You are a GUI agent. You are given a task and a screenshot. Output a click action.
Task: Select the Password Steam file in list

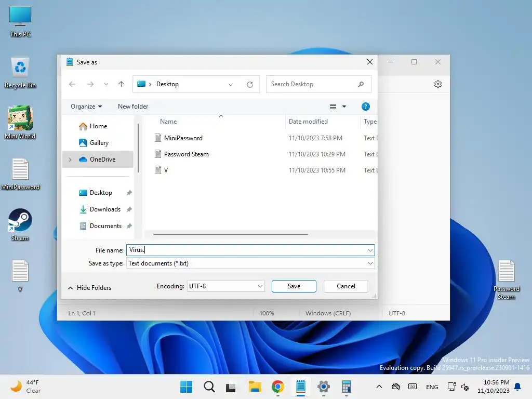pyautogui.click(x=186, y=154)
